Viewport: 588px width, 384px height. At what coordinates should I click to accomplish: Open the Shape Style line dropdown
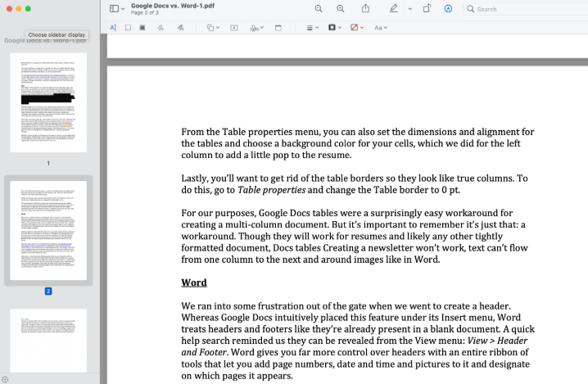[x=312, y=28]
